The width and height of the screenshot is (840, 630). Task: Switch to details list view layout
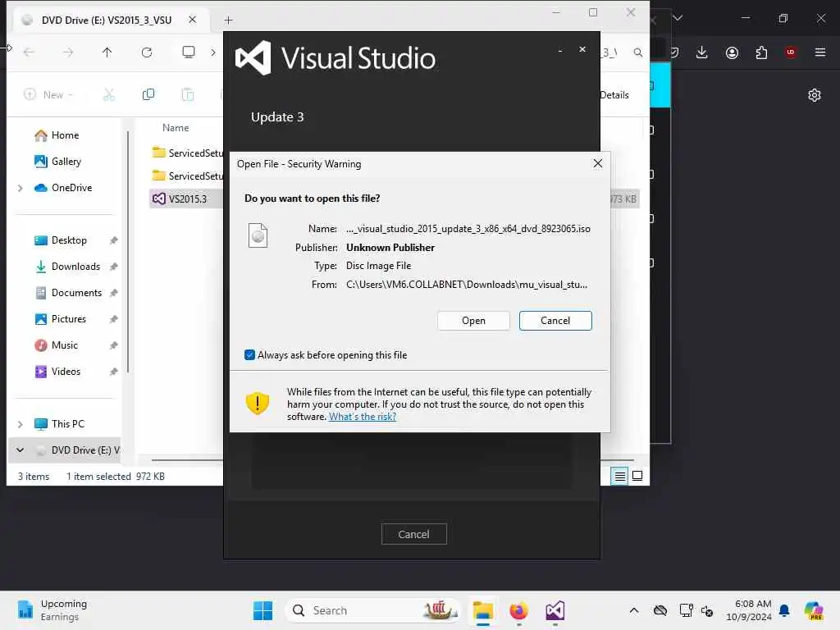(x=620, y=476)
